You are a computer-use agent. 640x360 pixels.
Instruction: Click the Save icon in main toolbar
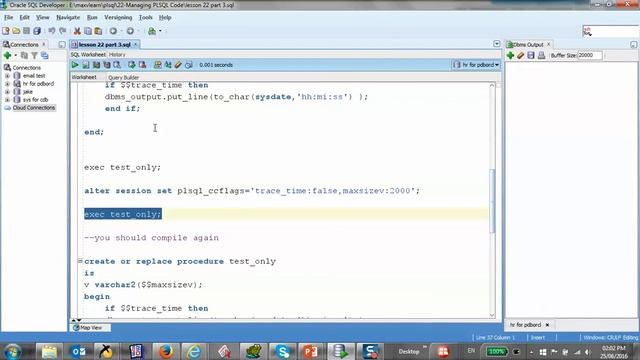27,31
